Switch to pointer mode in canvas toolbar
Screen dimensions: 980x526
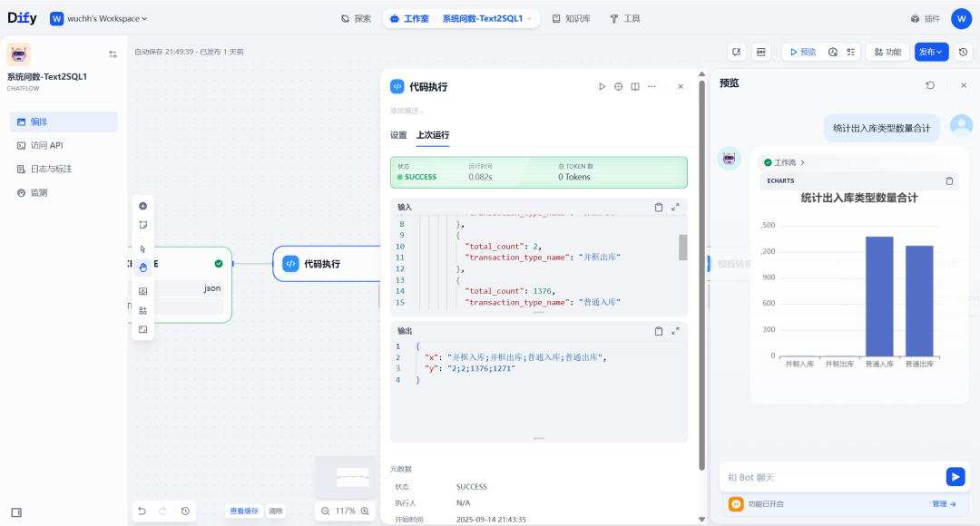(x=143, y=248)
